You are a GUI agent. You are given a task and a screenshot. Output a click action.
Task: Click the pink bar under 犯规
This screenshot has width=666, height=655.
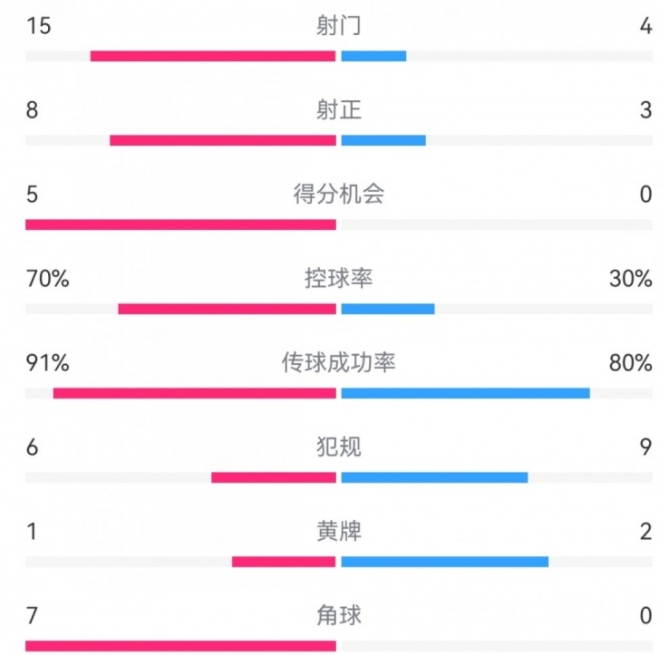tap(273, 477)
